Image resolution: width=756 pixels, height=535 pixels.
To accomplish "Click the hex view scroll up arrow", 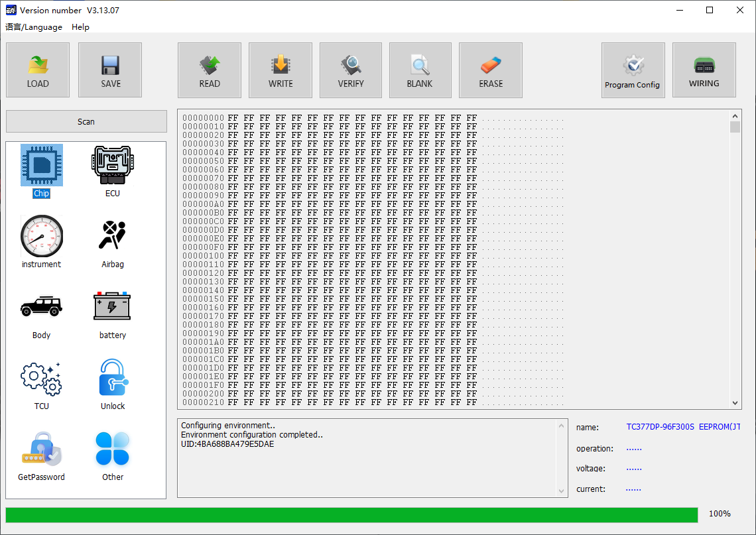I will (x=735, y=116).
